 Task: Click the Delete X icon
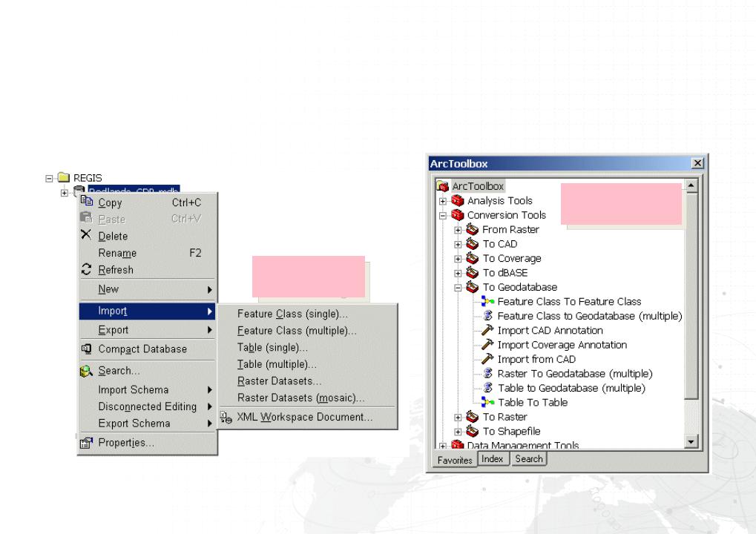pos(86,234)
